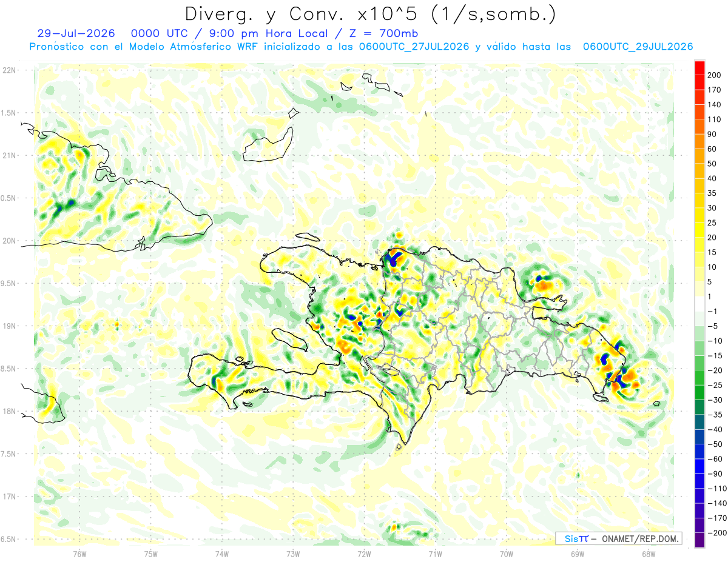Click the '18N' latitude label
The image size is (728, 562).
[9, 411]
